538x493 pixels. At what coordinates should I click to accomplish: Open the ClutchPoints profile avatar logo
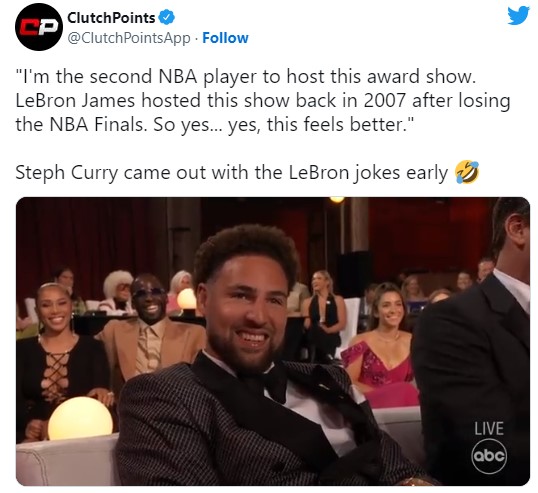tap(39, 27)
